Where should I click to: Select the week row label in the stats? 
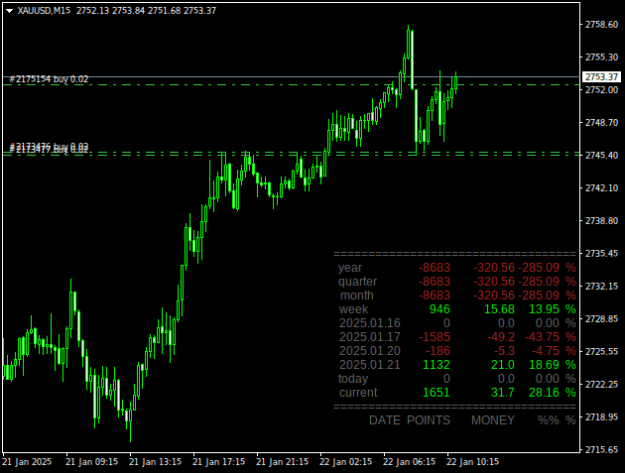353,310
